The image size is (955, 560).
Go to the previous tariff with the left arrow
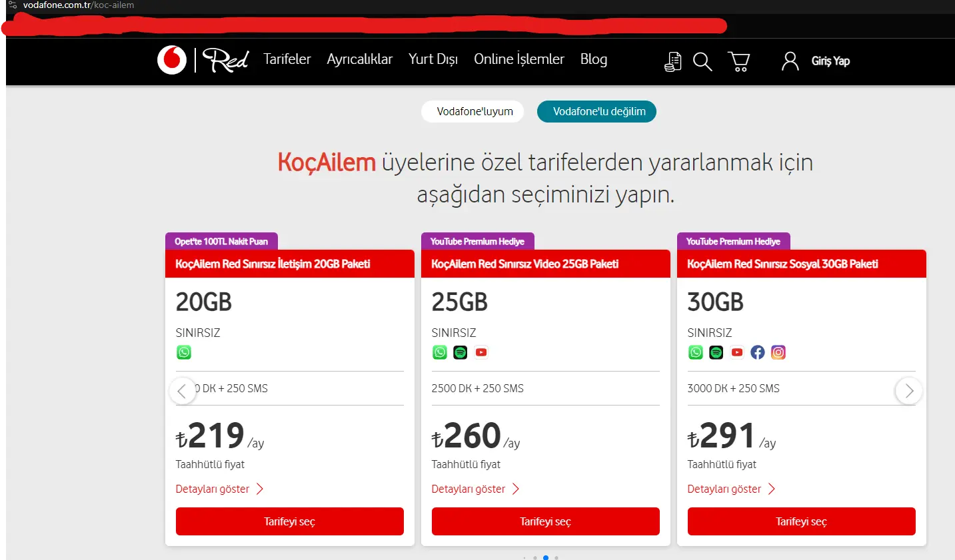point(183,391)
